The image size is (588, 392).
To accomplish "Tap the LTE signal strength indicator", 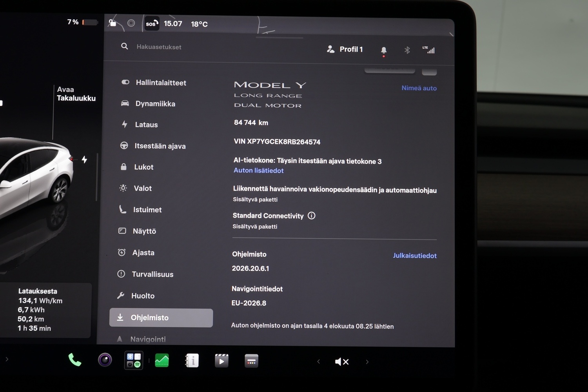I will pos(428,50).
